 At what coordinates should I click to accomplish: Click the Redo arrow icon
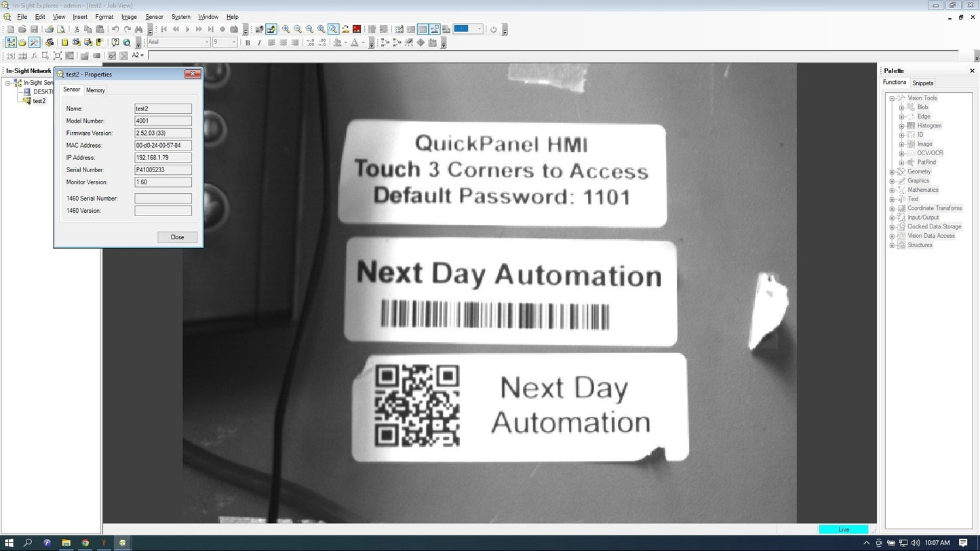tap(128, 29)
